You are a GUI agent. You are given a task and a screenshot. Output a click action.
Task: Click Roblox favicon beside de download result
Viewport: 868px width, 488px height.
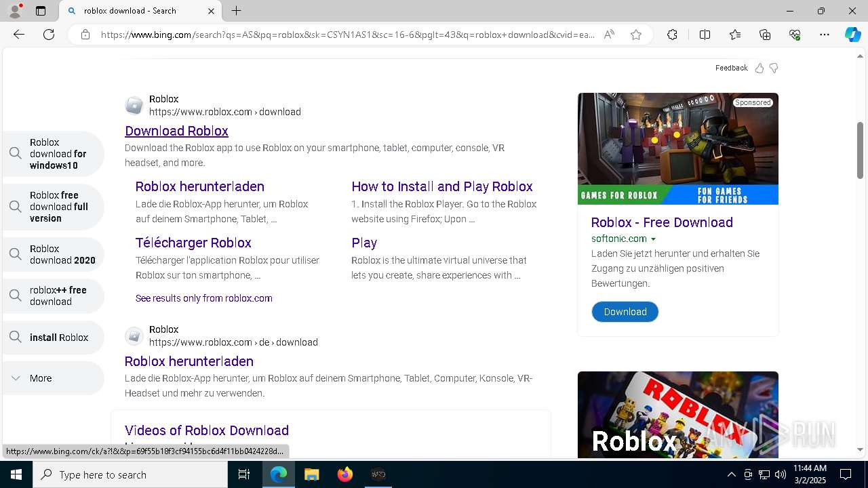point(134,336)
